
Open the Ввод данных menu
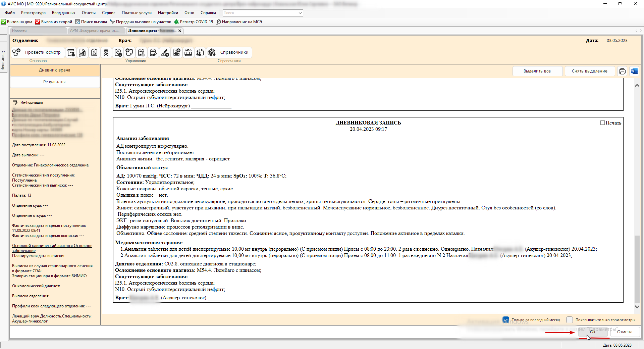point(64,13)
